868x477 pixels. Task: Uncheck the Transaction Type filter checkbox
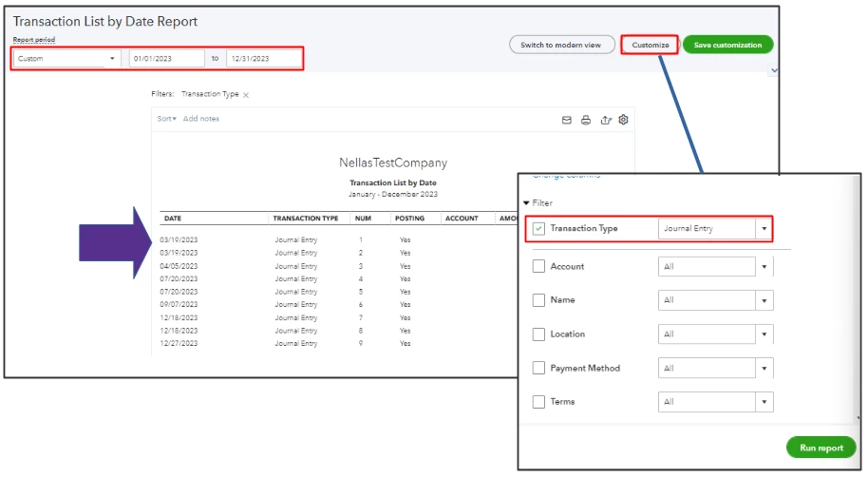click(x=538, y=228)
